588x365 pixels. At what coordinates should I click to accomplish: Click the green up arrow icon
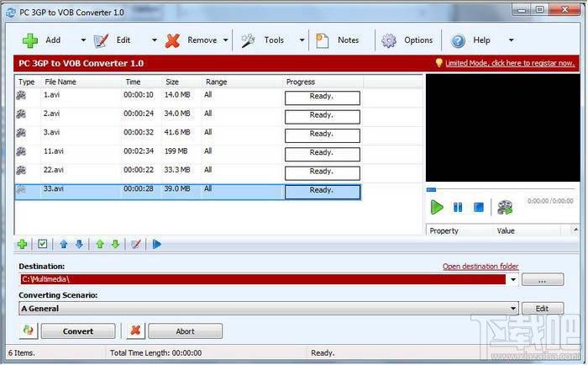coord(100,245)
